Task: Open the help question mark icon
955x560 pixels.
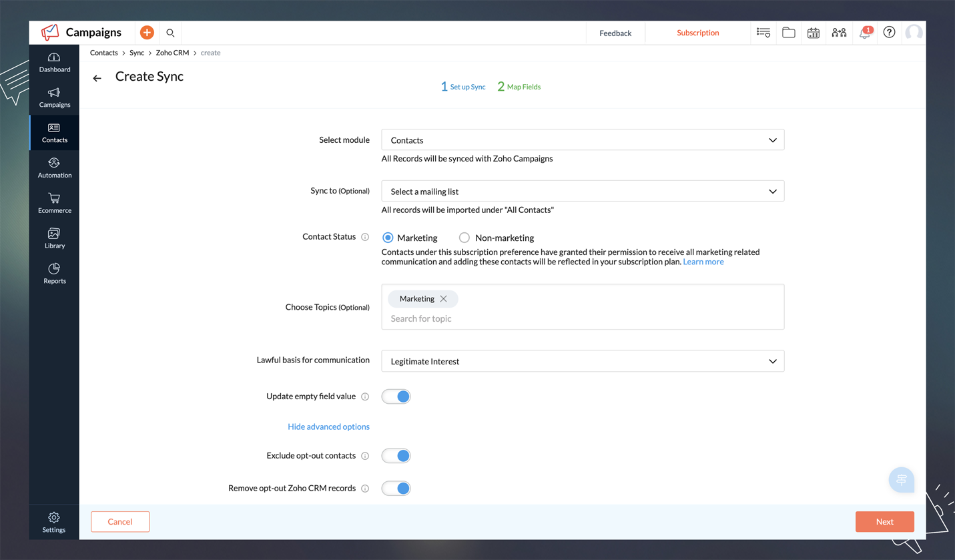Action: click(889, 33)
